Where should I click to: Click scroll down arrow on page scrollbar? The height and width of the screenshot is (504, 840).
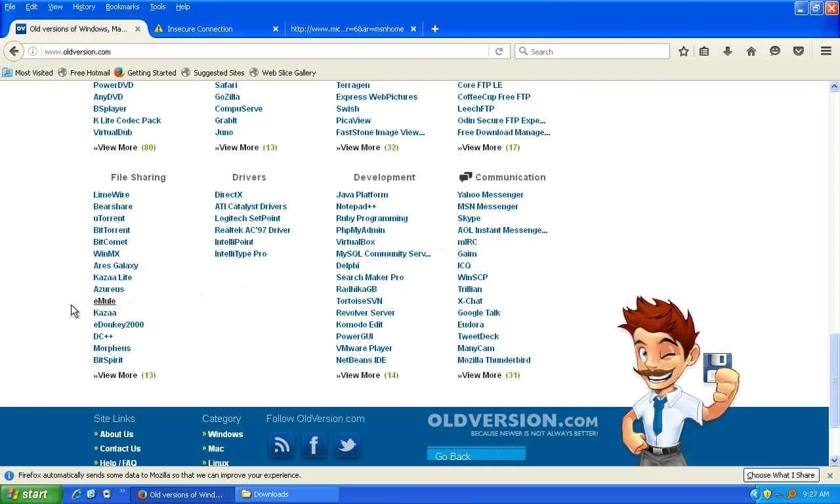click(x=835, y=460)
